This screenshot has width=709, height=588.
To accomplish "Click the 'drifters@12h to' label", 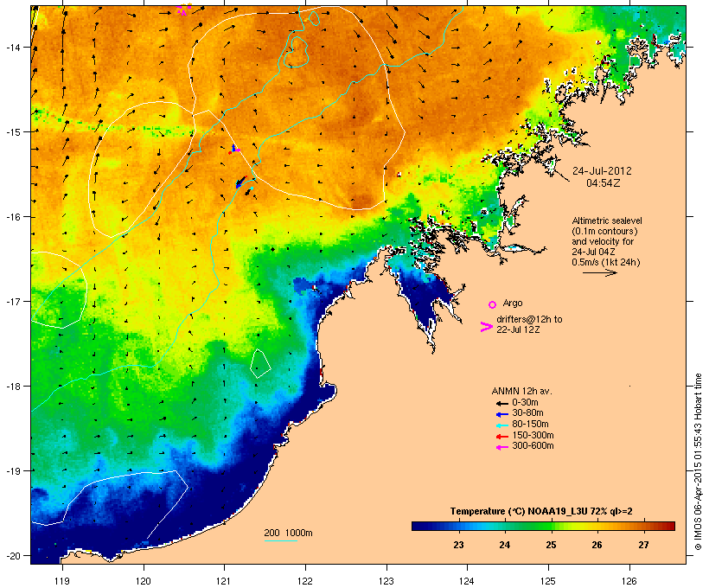I will point(529,319).
